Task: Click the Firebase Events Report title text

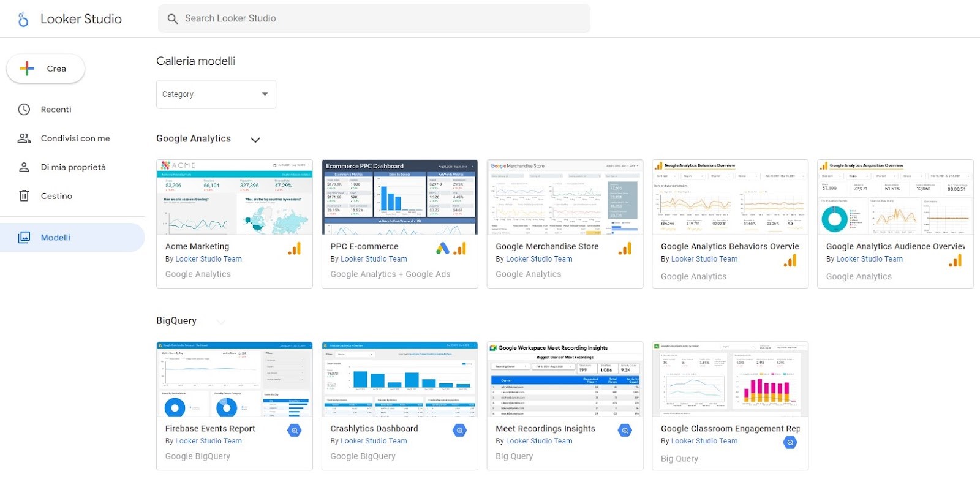Action: coord(210,429)
